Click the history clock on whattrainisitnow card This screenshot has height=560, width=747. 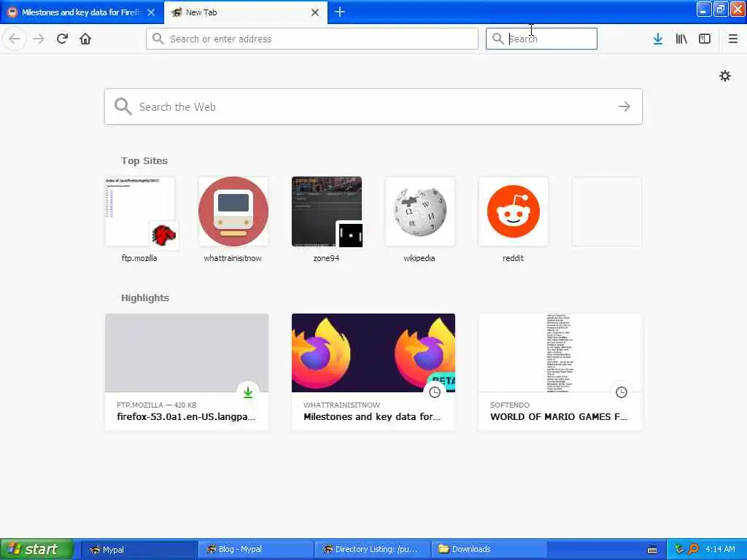(x=435, y=392)
